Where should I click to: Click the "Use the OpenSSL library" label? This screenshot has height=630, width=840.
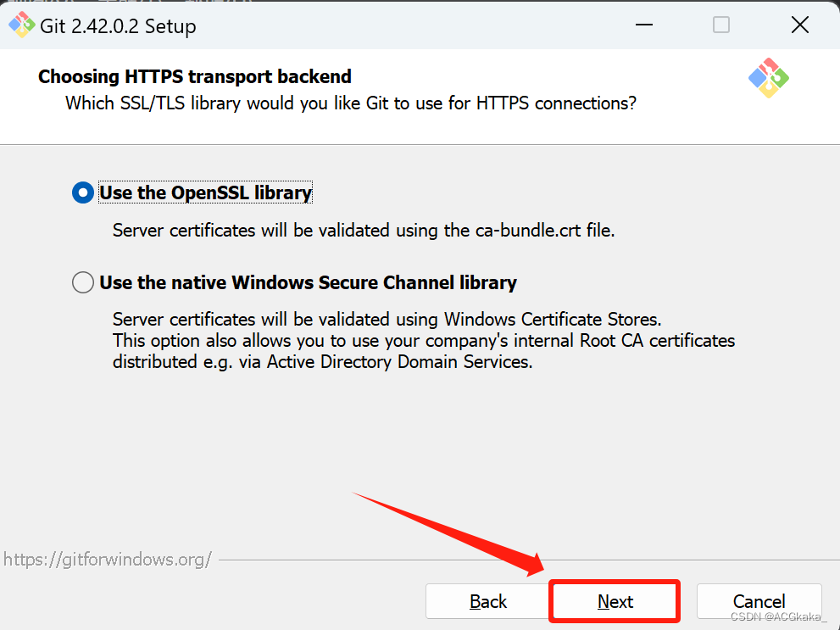tap(206, 193)
